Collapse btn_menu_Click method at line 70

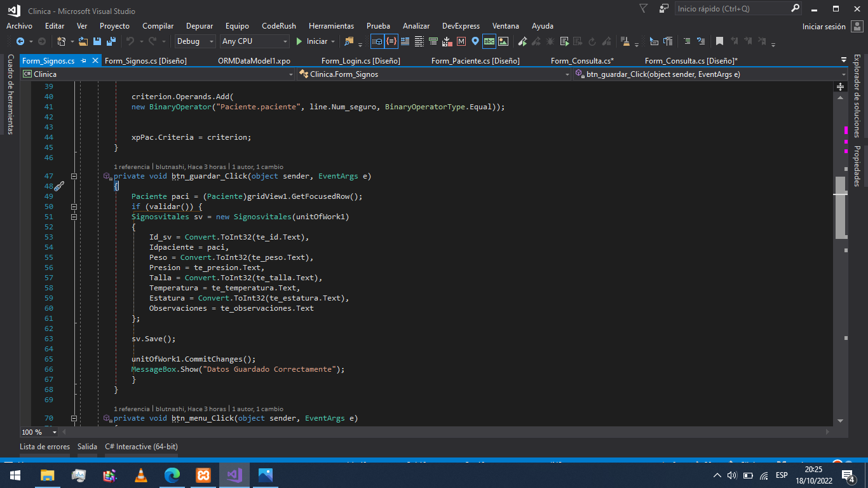click(x=74, y=418)
